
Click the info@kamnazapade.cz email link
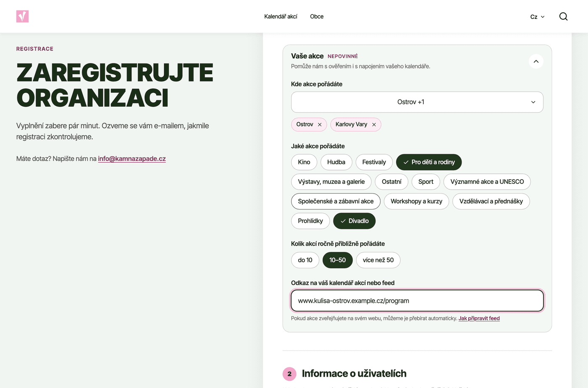(132, 159)
